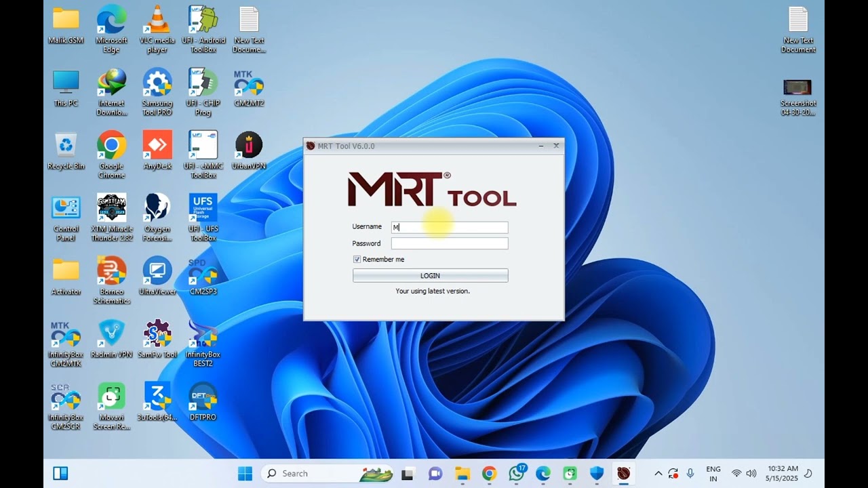Launch the Radmin VPN shortcut
The image size is (868, 488).
click(111, 340)
